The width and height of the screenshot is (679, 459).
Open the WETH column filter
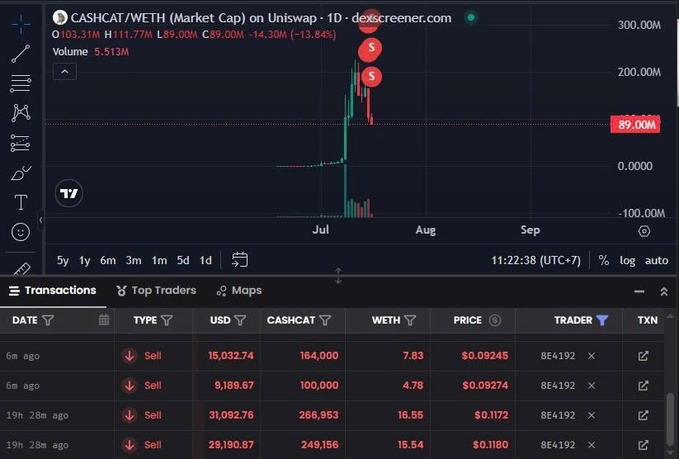410,320
